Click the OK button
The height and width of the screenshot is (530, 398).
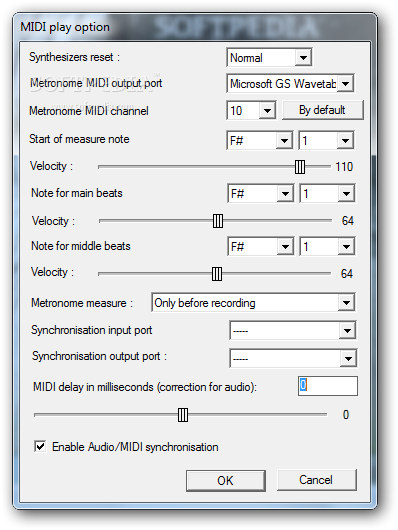pyautogui.click(x=226, y=480)
